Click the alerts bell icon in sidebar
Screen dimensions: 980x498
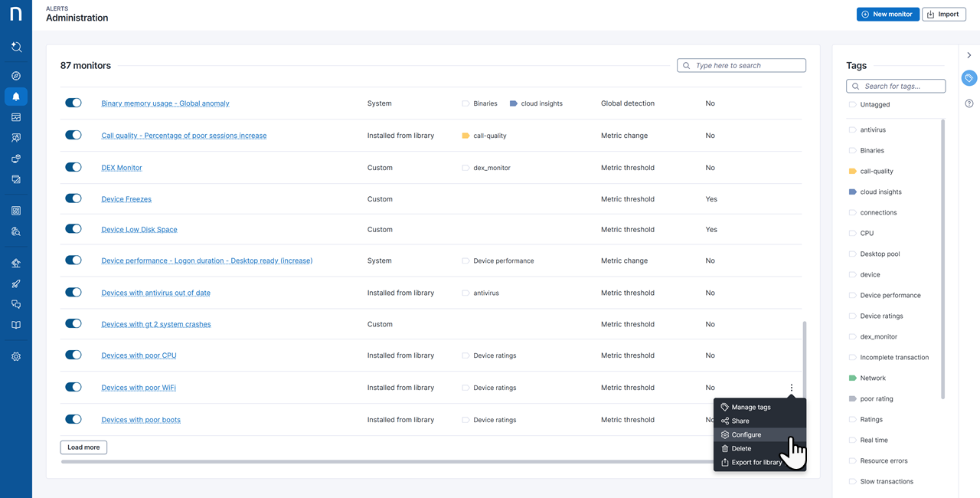[16, 97]
